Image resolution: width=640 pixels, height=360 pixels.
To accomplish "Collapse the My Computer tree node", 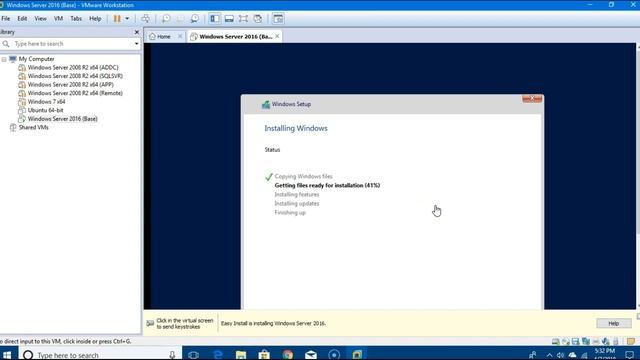I will (4, 59).
